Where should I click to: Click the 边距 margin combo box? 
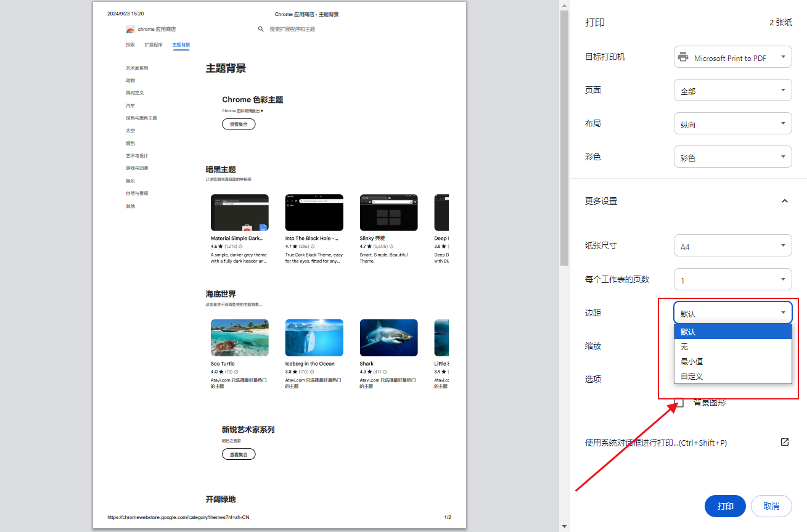point(732,313)
